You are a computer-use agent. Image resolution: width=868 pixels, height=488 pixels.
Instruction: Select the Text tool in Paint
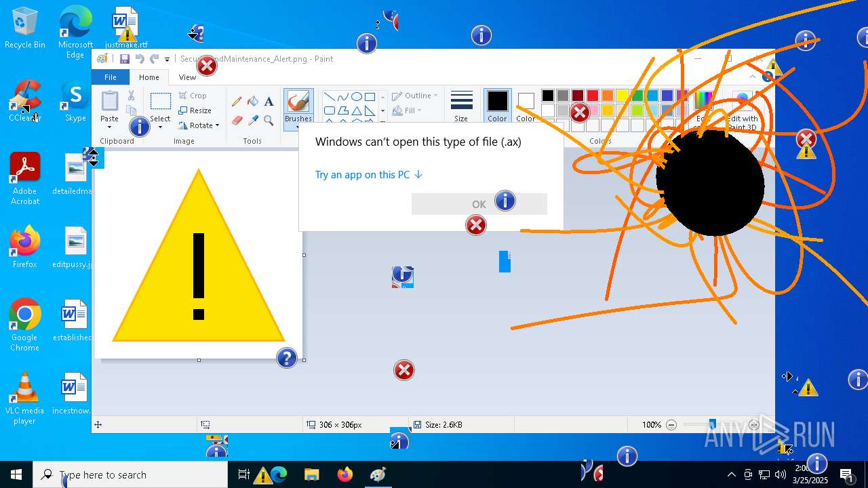click(269, 102)
